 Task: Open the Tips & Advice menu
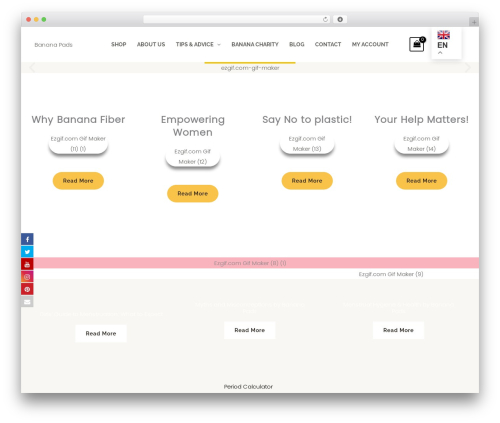[x=195, y=44]
